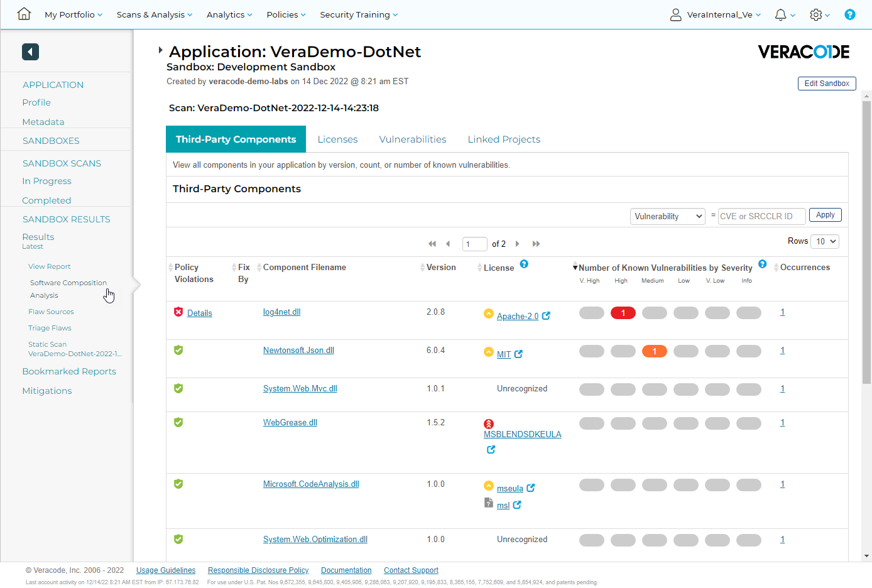Expand the Scans & Analysis menu
872x588 pixels.
[x=155, y=14]
